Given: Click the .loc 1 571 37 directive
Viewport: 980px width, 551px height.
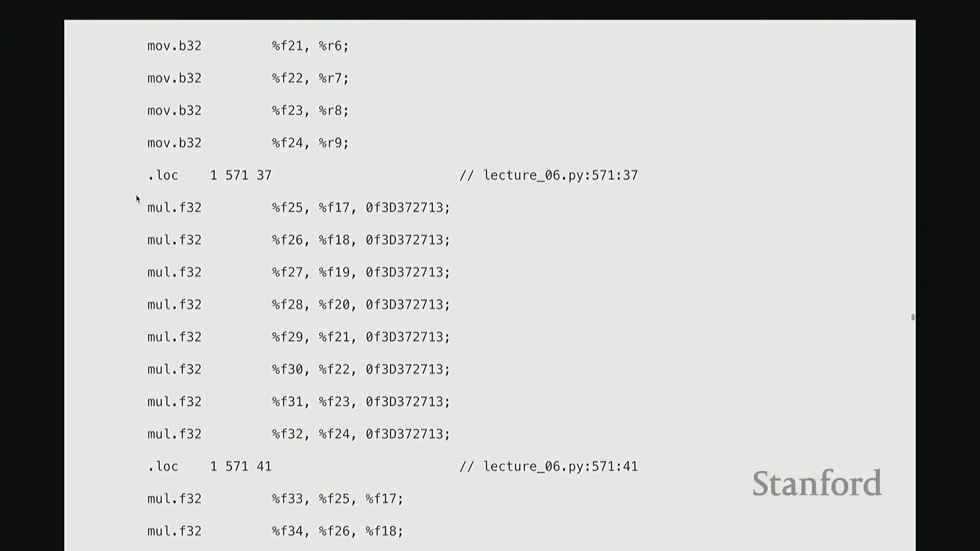Looking at the screenshot, I should (x=209, y=176).
